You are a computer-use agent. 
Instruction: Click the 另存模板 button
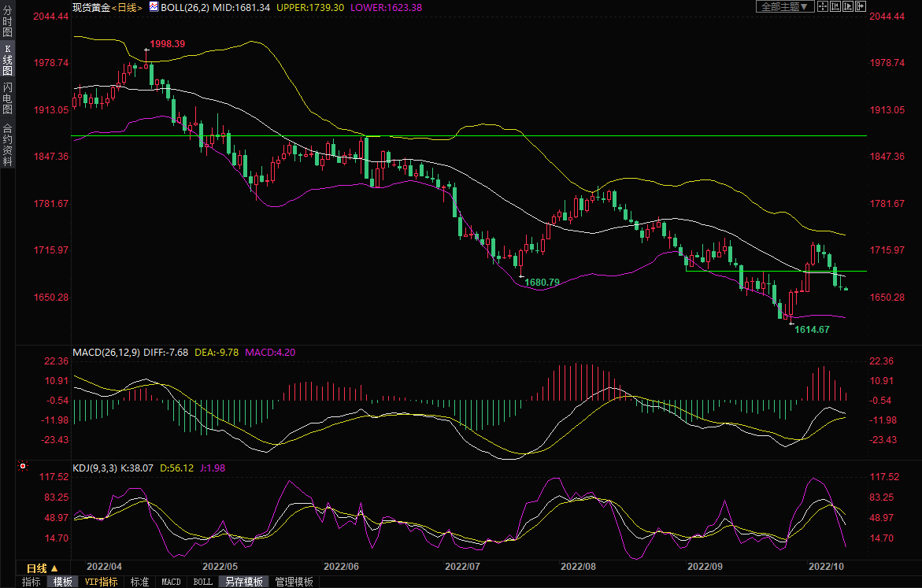243,582
